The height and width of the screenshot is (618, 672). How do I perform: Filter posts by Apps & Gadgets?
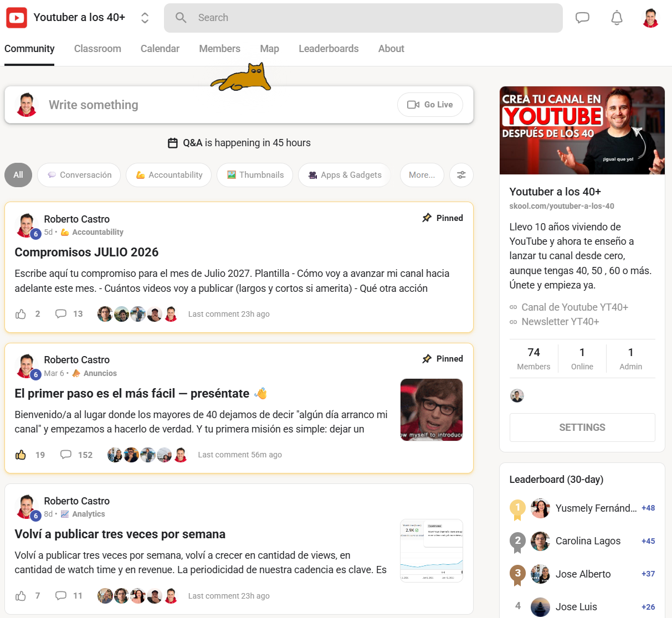(344, 175)
